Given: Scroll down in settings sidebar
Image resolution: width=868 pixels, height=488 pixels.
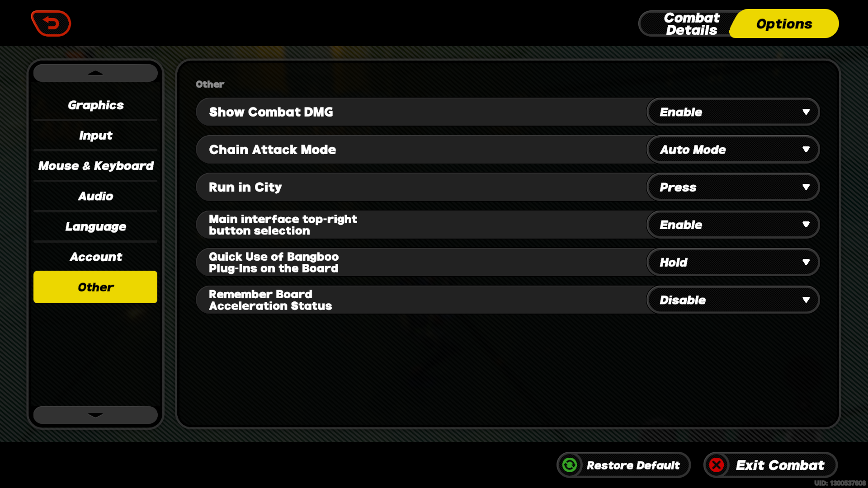Looking at the screenshot, I should pos(95,415).
